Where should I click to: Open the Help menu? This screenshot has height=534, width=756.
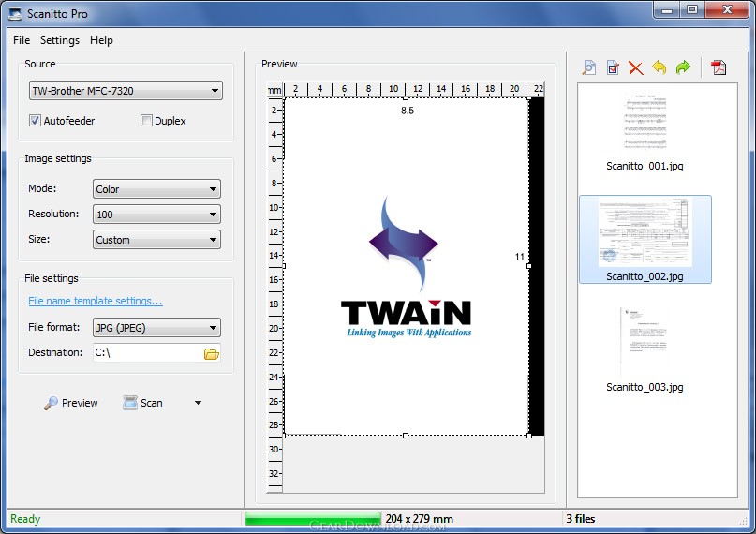pos(101,40)
